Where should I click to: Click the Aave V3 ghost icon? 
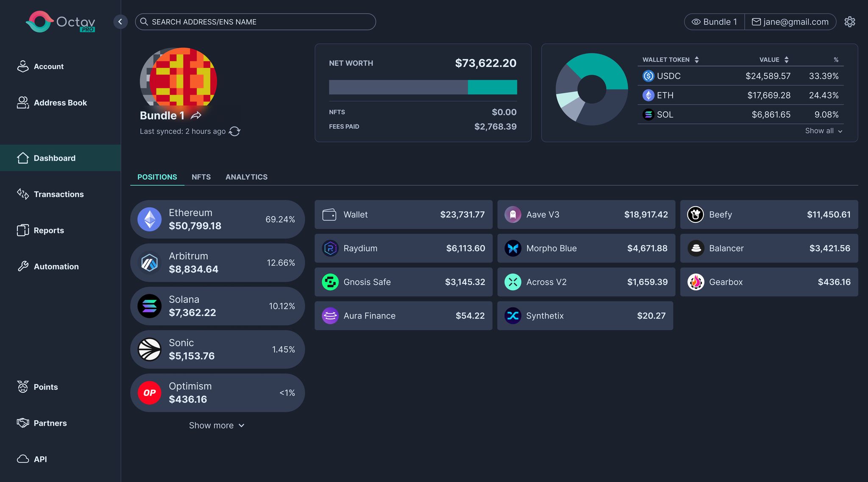tap(513, 215)
